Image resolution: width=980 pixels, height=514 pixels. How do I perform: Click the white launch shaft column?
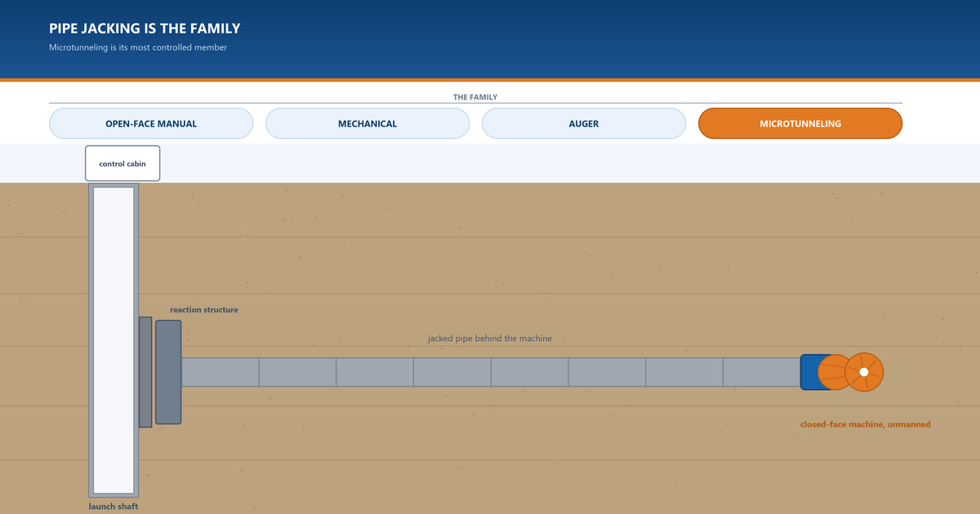114,340
